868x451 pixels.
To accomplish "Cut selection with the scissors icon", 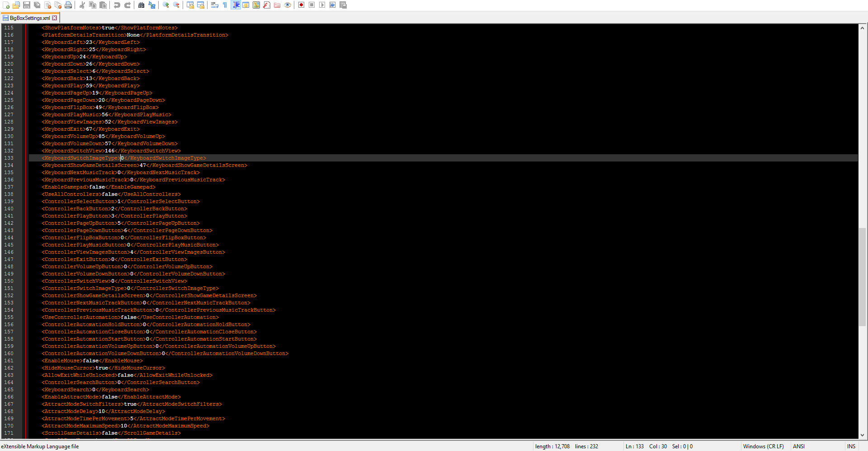I will point(82,5).
